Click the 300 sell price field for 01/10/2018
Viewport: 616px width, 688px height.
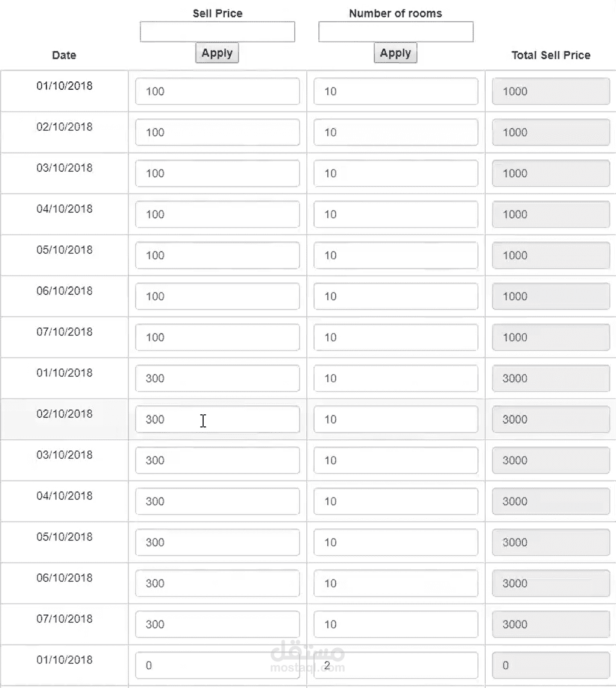coord(217,379)
